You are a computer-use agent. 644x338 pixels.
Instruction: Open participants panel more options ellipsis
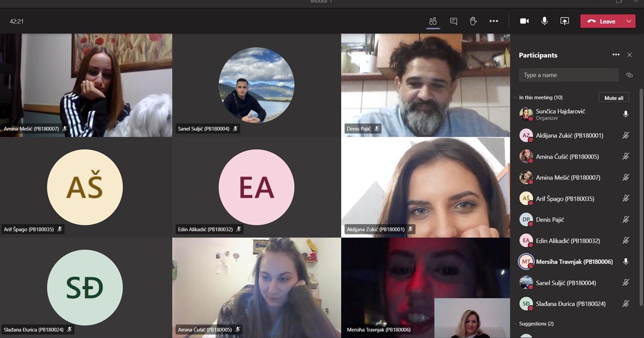pos(616,55)
